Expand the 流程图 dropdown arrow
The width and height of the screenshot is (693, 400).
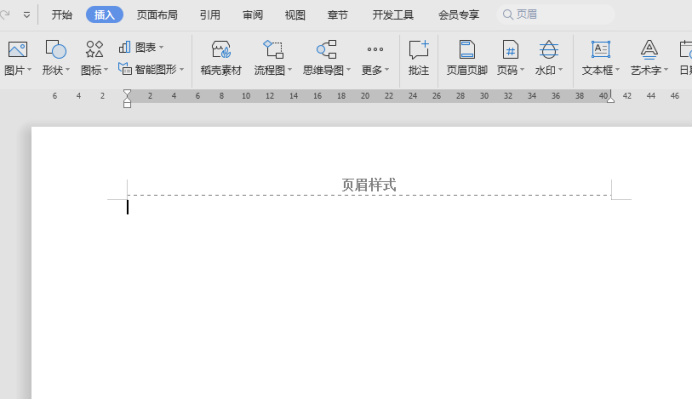(x=290, y=70)
